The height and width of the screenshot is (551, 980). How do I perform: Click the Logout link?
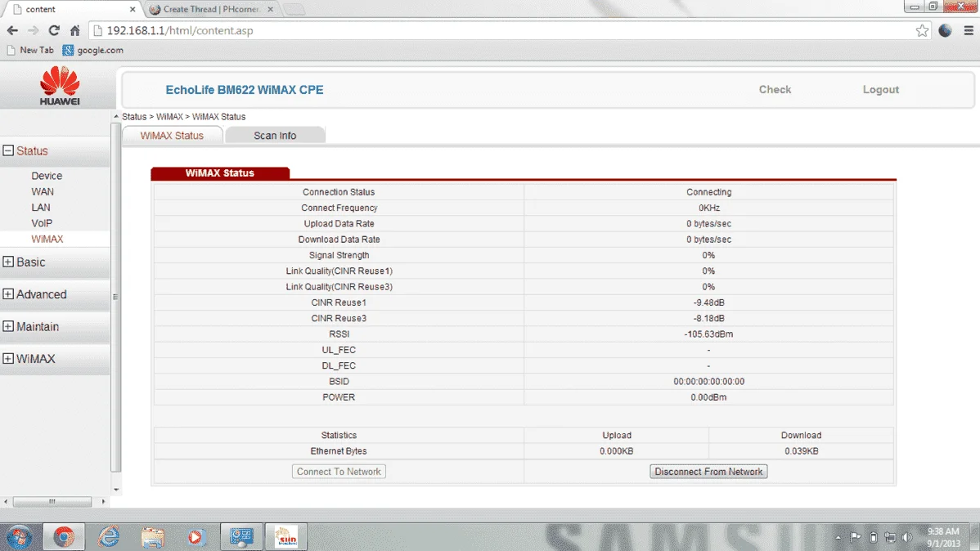pos(881,89)
